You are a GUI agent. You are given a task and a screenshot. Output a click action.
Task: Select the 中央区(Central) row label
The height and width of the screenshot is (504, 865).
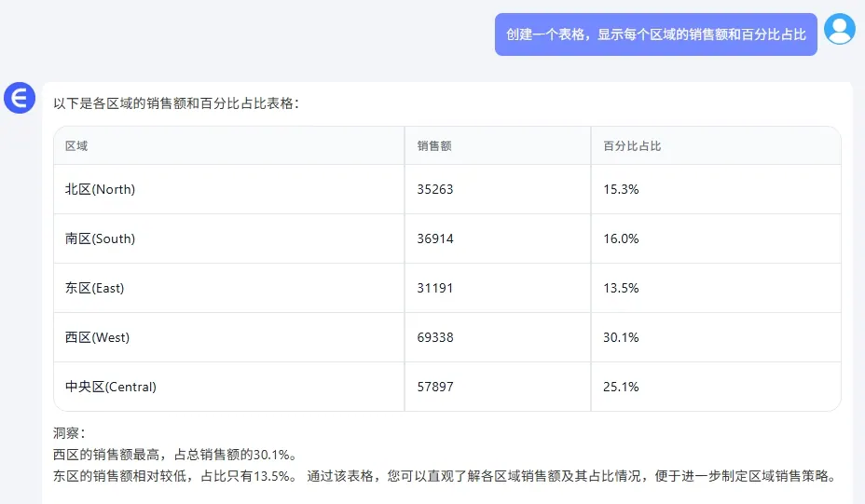pos(110,387)
